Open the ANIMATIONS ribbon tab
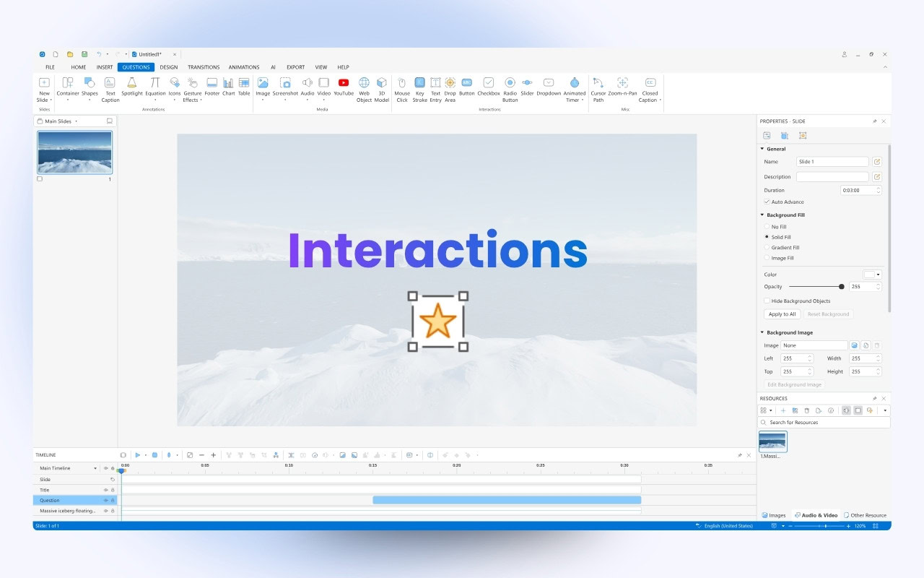The height and width of the screenshot is (578, 924). tap(243, 67)
